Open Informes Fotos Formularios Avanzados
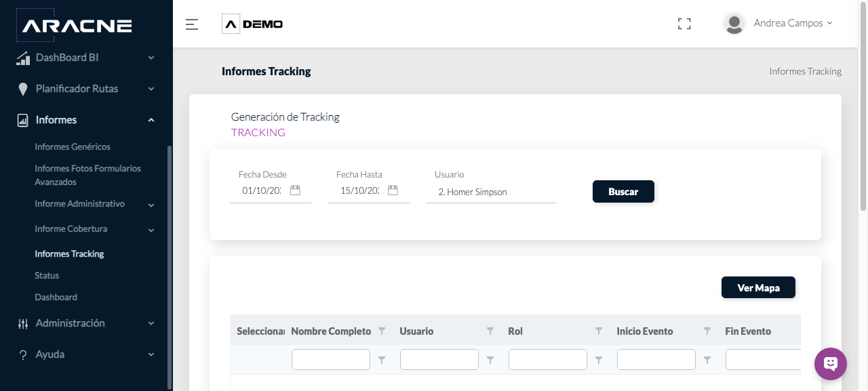868x391 pixels. pyautogui.click(x=88, y=176)
